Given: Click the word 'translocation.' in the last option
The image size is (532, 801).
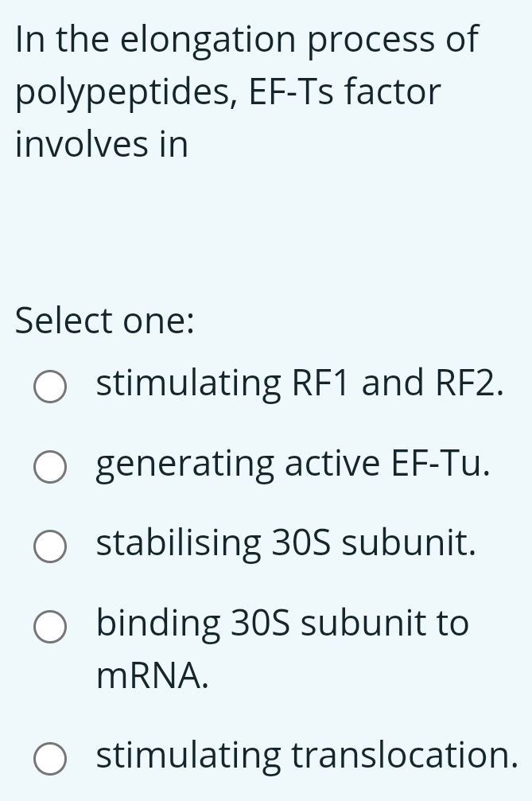Looking at the screenshot, I should pyautogui.click(x=405, y=755).
